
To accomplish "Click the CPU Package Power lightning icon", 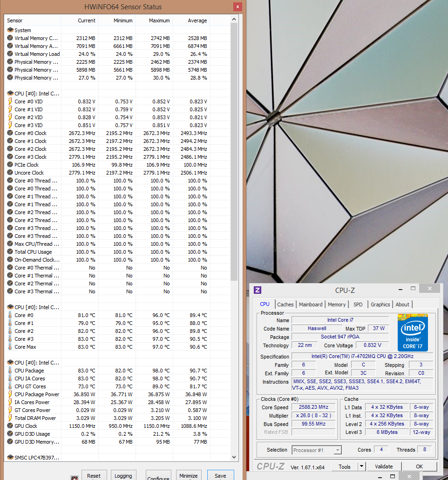I will pos(10,394).
